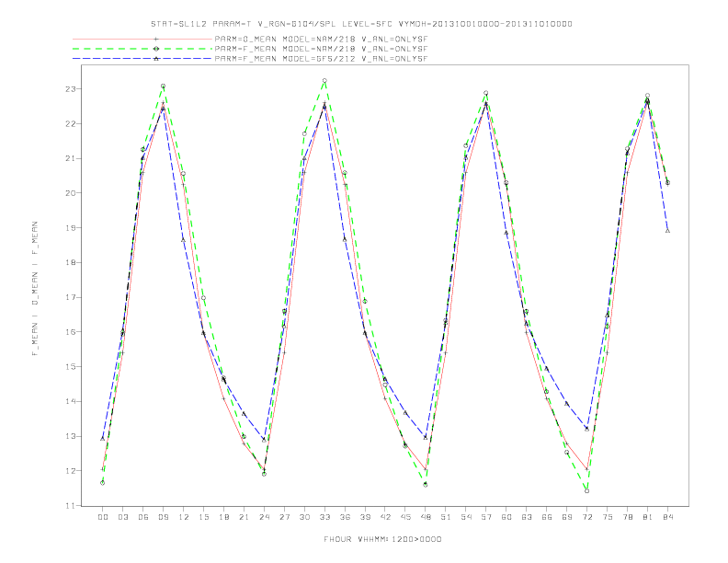Click y-axis tick label 14
The width and height of the screenshot is (728, 563).
pos(70,401)
